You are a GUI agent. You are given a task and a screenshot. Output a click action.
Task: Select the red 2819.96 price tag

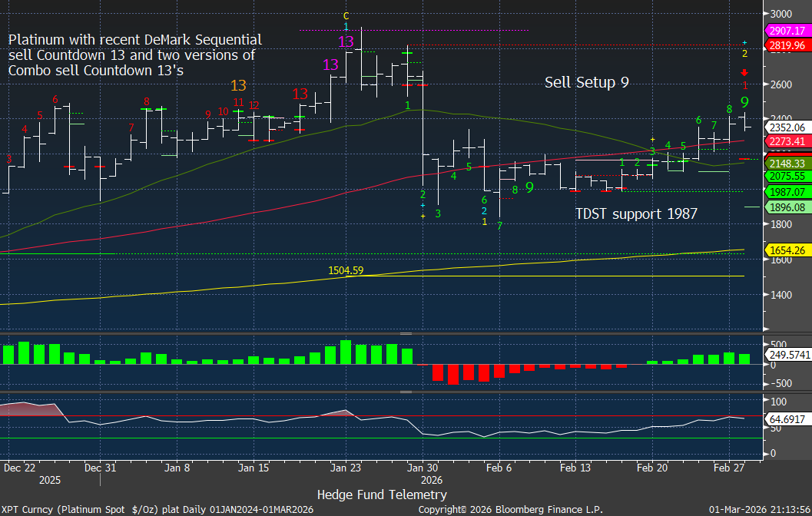click(787, 45)
